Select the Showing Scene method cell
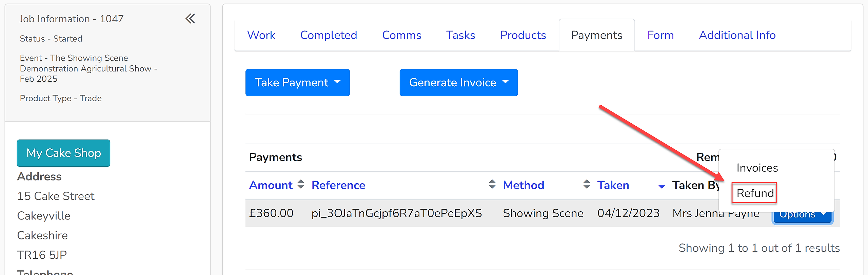Viewport: 868px width, 275px height. 543,213
